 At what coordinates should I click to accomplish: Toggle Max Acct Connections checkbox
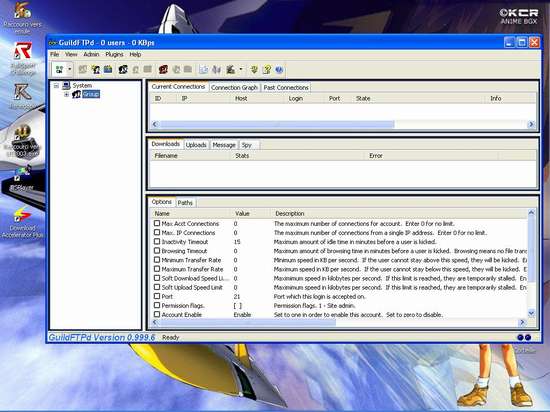(x=157, y=223)
